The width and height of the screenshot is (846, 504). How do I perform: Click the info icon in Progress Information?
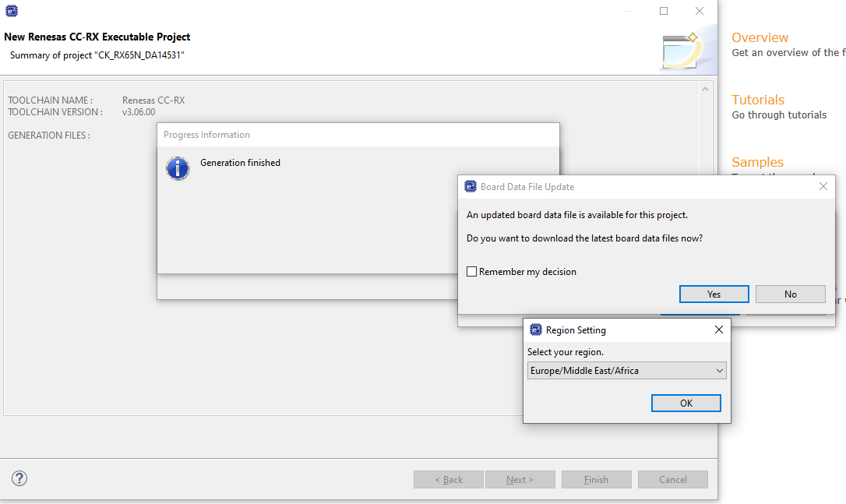click(178, 168)
